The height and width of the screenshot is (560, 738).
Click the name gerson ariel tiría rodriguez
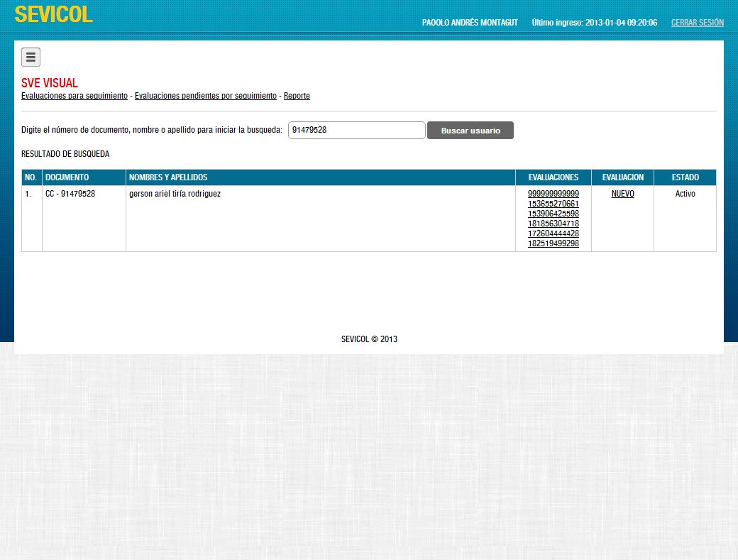coord(175,193)
